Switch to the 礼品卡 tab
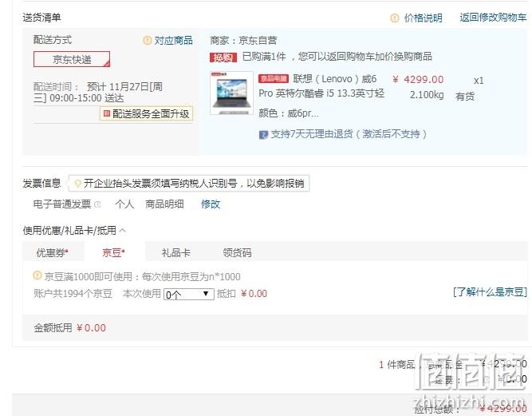This screenshot has height=416, width=532. (x=175, y=252)
